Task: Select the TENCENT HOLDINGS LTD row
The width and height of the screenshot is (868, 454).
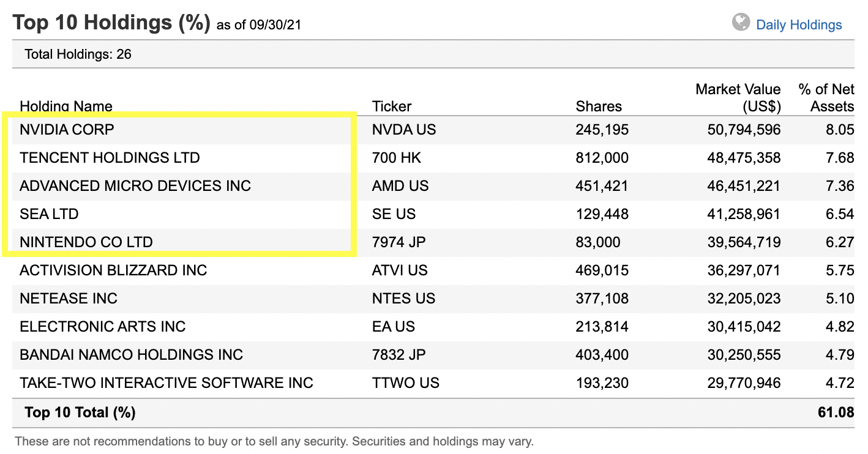Action: pos(110,158)
